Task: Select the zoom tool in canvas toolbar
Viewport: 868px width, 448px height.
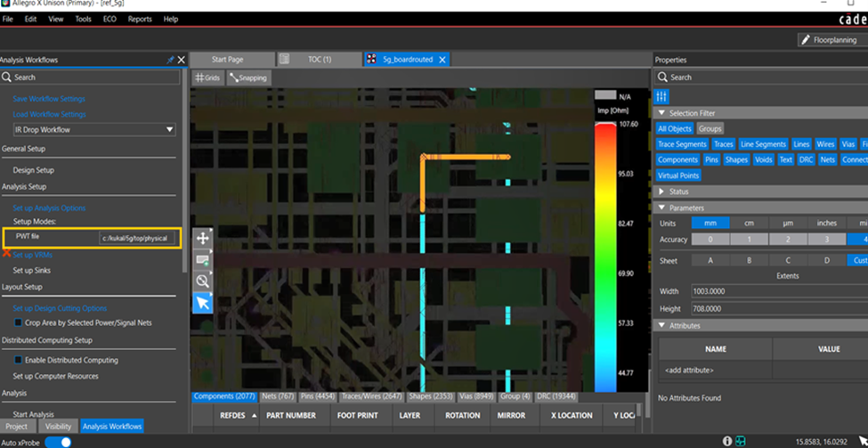Action: [203, 281]
